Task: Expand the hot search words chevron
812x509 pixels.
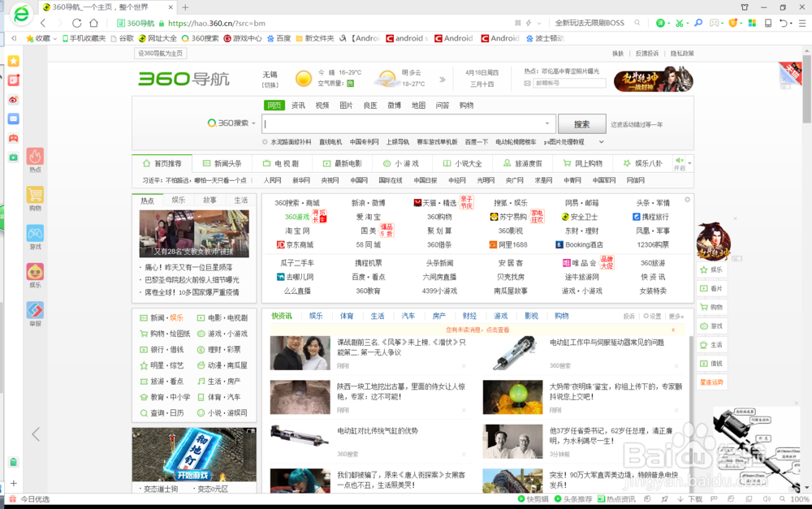Action: click(601, 142)
